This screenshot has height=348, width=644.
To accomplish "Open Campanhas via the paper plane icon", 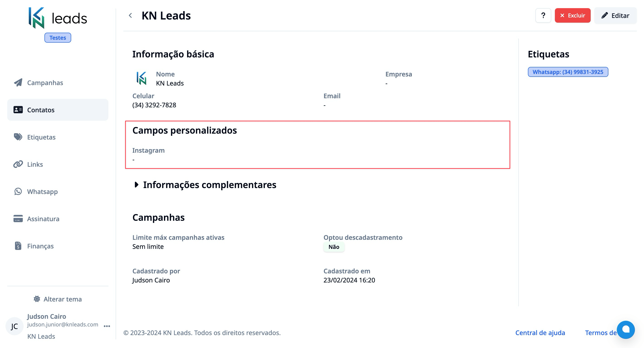I will pyautogui.click(x=17, y=83).
